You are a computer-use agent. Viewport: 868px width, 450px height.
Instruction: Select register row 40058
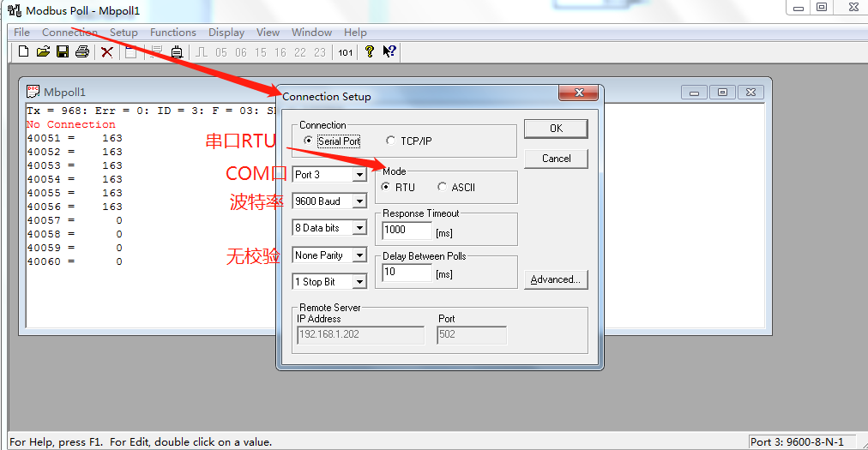coord(75,234)
